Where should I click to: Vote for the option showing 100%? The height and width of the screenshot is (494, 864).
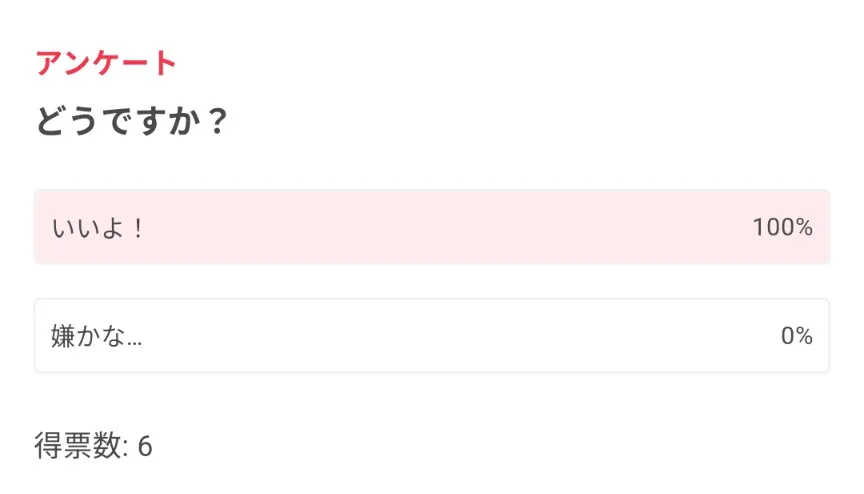pos(431,227)
